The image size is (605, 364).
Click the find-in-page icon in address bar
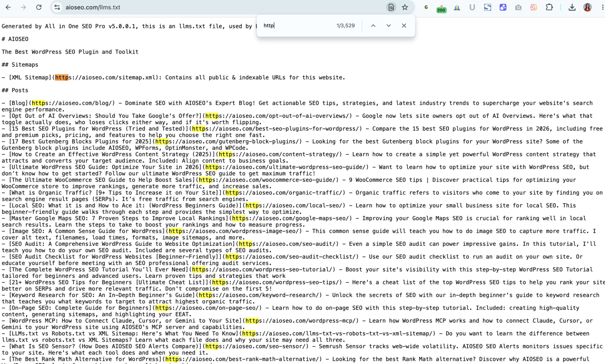click(391, 7)
